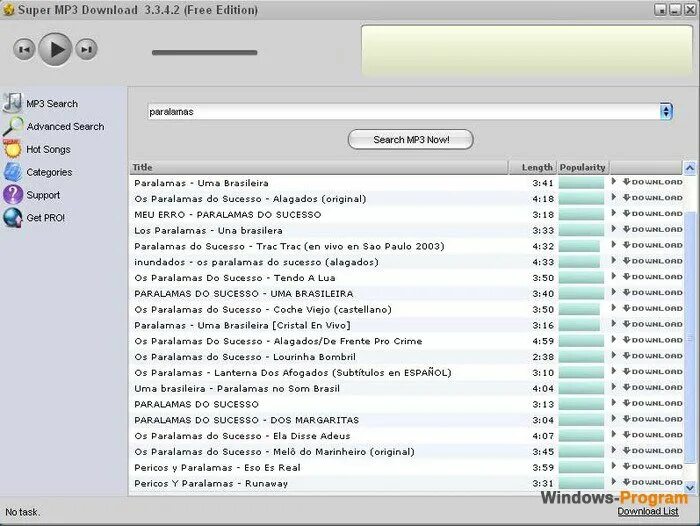Preview play PARALAMAS DO SUCESSO 3:13 track
The height and width of the screenshot is (526, 700).
point(614,403)
